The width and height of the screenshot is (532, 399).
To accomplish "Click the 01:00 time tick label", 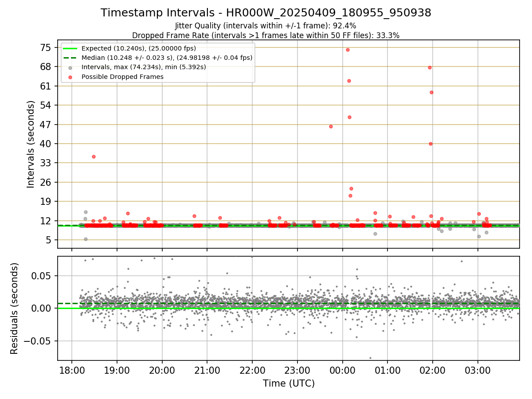I will pyautogui.click(x=387, y=371).
